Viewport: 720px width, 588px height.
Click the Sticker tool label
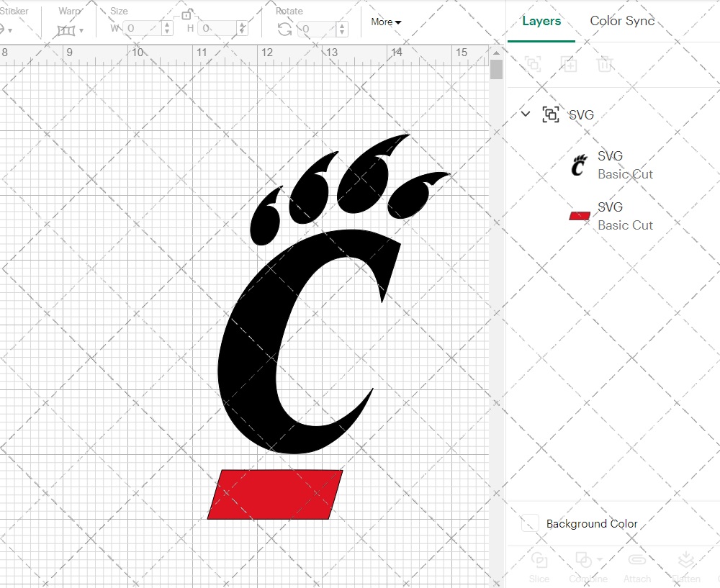(15, 11)
